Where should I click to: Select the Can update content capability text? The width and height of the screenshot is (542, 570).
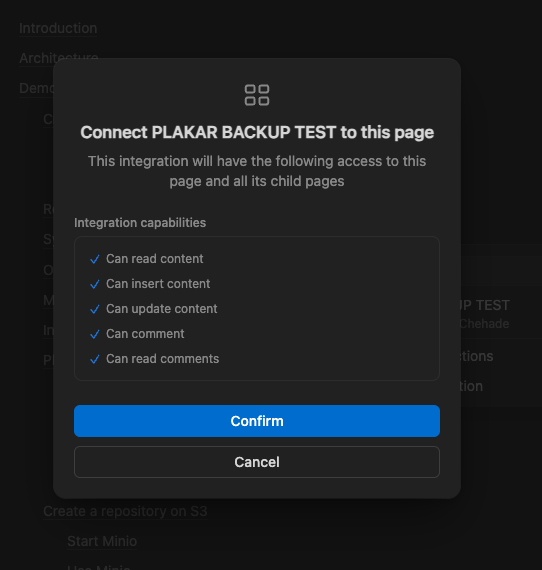point(162,309)
